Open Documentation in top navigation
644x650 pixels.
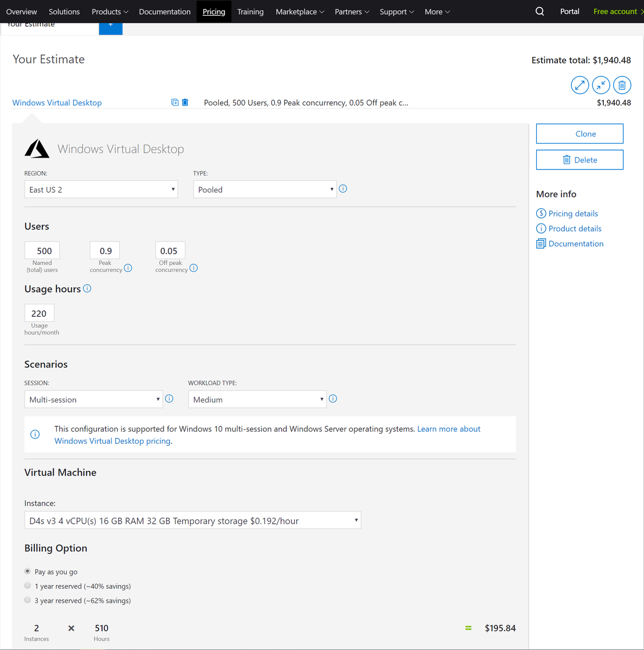[165, 11]
